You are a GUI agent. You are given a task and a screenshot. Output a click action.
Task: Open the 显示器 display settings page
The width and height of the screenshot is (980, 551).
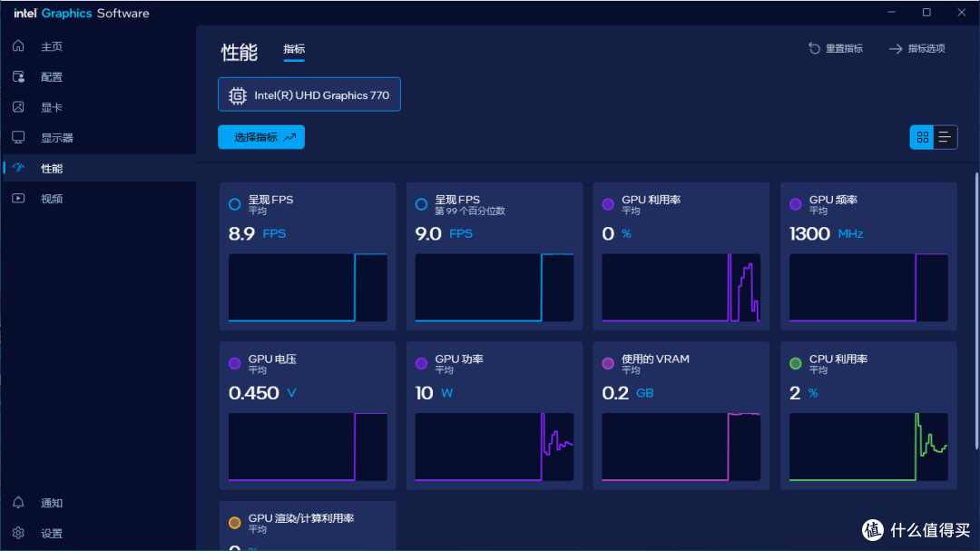pos(57,138)
